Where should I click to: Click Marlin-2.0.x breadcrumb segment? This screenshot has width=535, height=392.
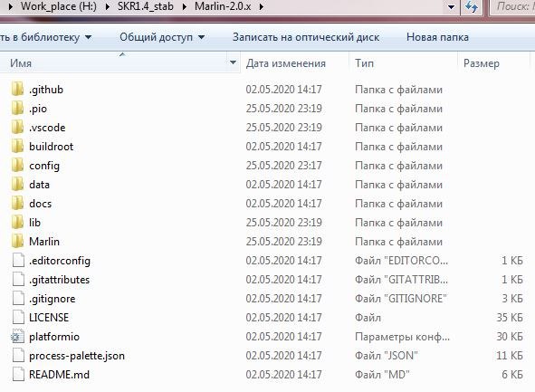[x=223, y=6]
